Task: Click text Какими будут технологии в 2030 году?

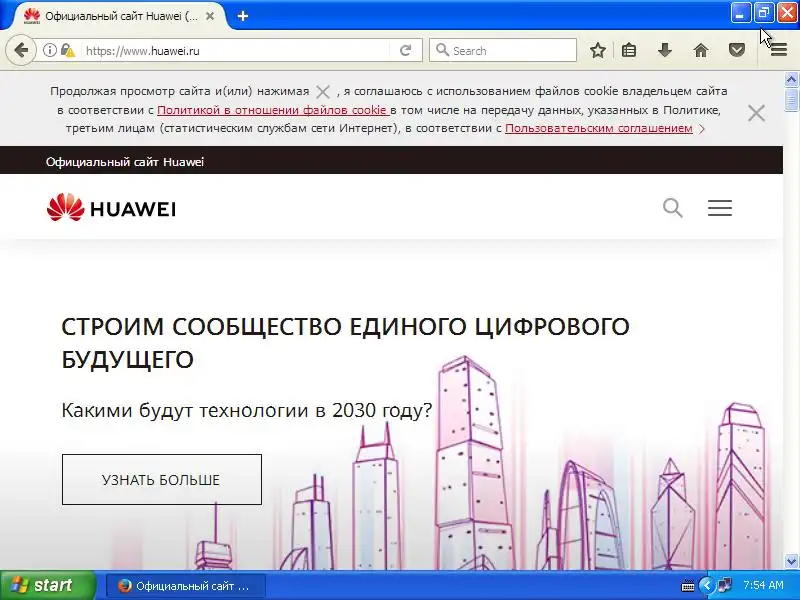Action: pyautogui.click(x=246, y=410)
